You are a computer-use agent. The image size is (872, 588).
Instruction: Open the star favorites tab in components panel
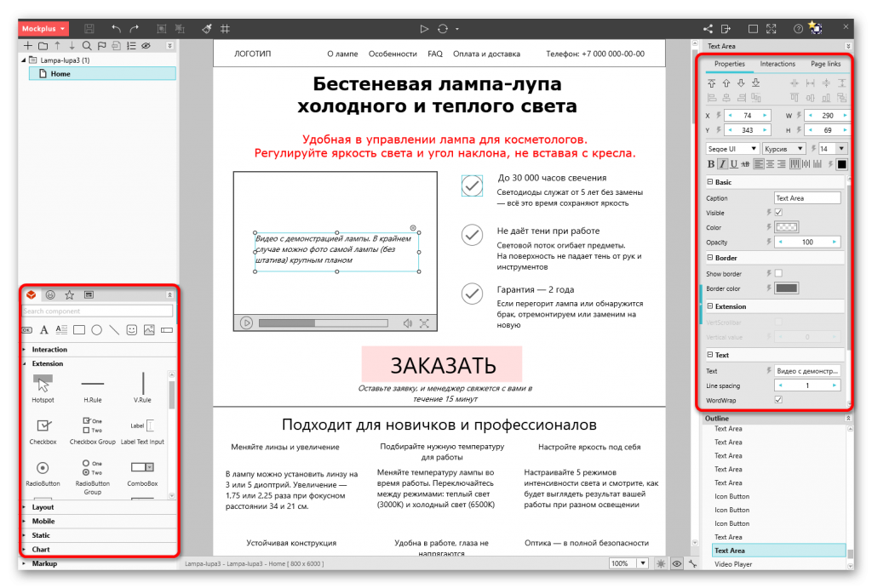(x=70, y=294)
